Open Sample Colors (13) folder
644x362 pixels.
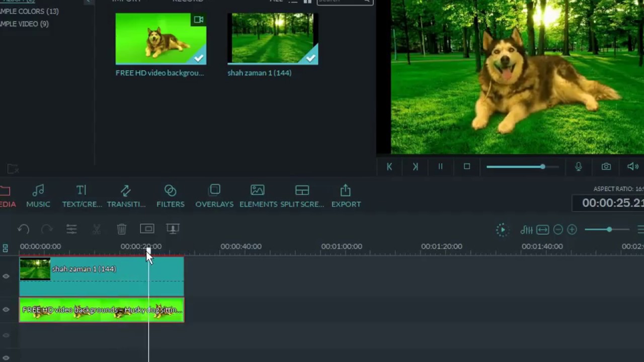tap(29, 11)
